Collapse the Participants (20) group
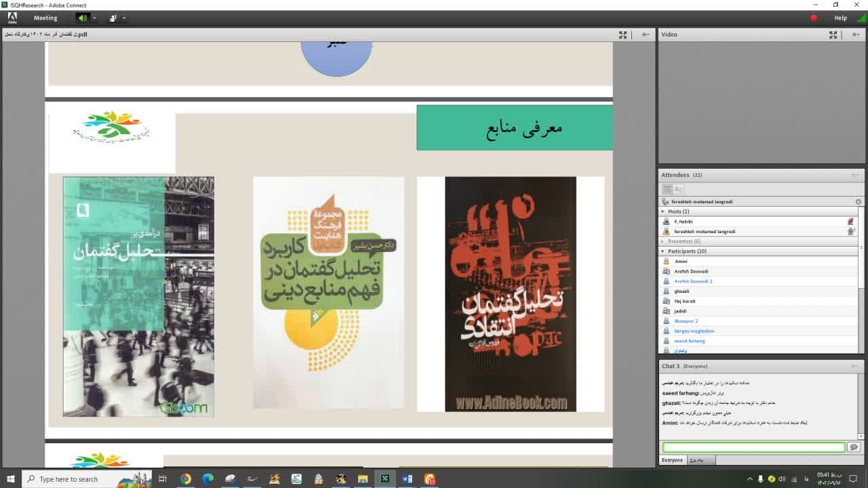868x488 pixels. 663,251
